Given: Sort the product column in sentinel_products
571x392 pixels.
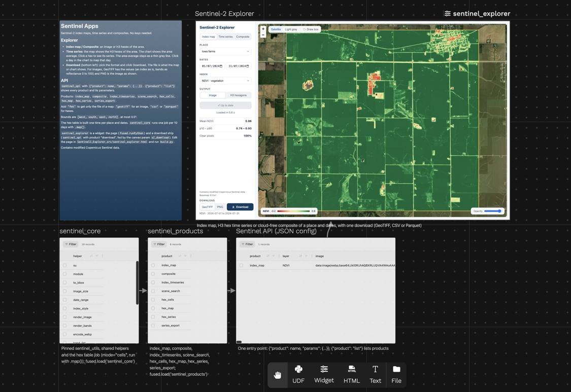Looking at the screenshot, I should pyautogui.click(x=180, y=256).
